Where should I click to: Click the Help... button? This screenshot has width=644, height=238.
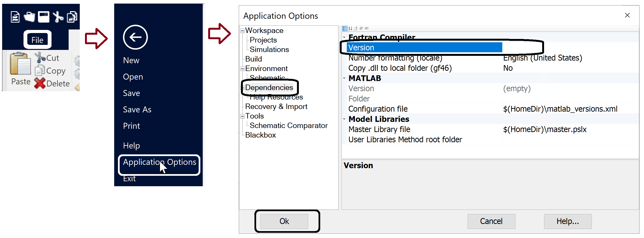tap(568, 221)
